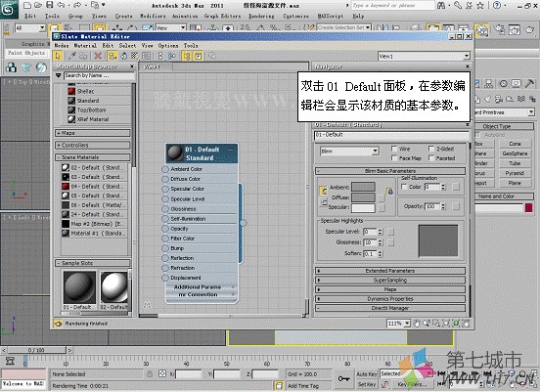Open the Rendering menu in main window
This screenshot has height=392, width=540.
point(261,16)
